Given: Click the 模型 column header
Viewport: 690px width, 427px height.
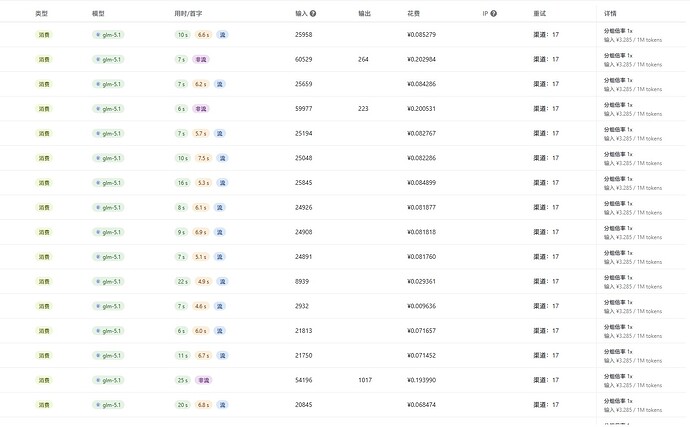Looking at the screenshot, I should (x=98, y=14).
